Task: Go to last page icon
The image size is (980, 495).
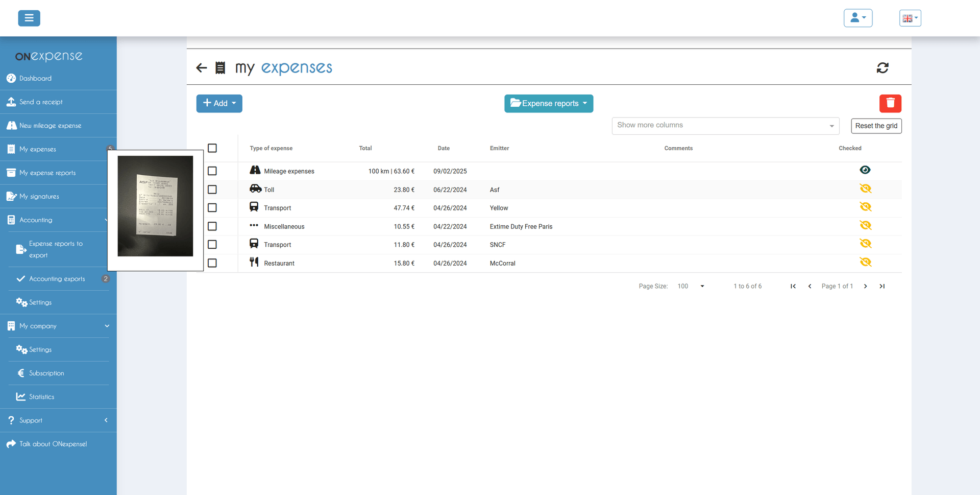Action: [x=882, y=286]
